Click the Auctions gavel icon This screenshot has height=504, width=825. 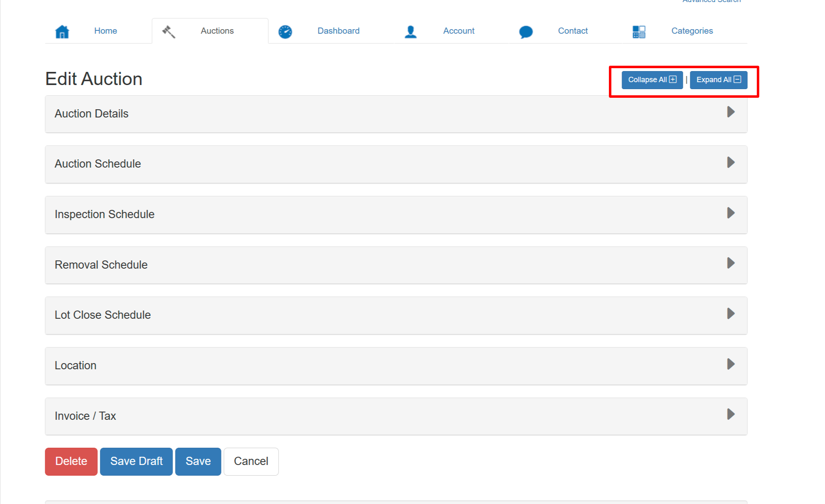tap(168, 31)
